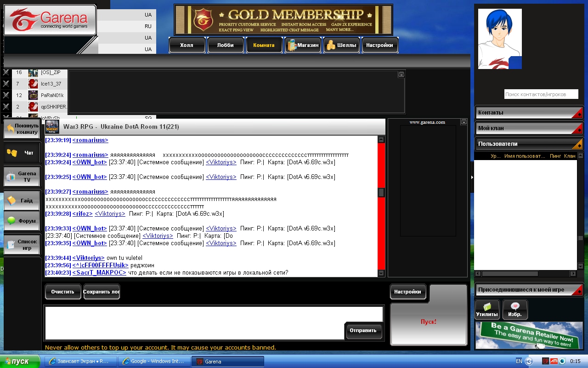Click the Сохранить лог button

(102, 292)
